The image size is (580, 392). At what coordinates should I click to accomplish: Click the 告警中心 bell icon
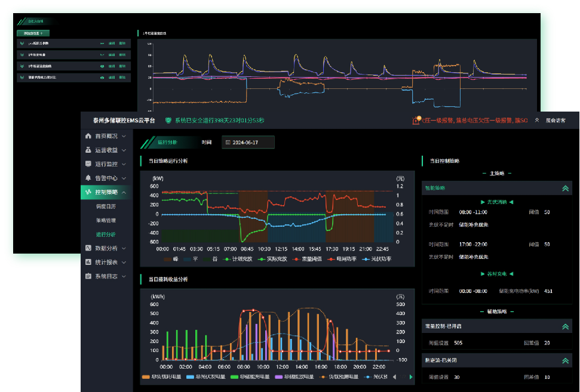pos(88,178)
